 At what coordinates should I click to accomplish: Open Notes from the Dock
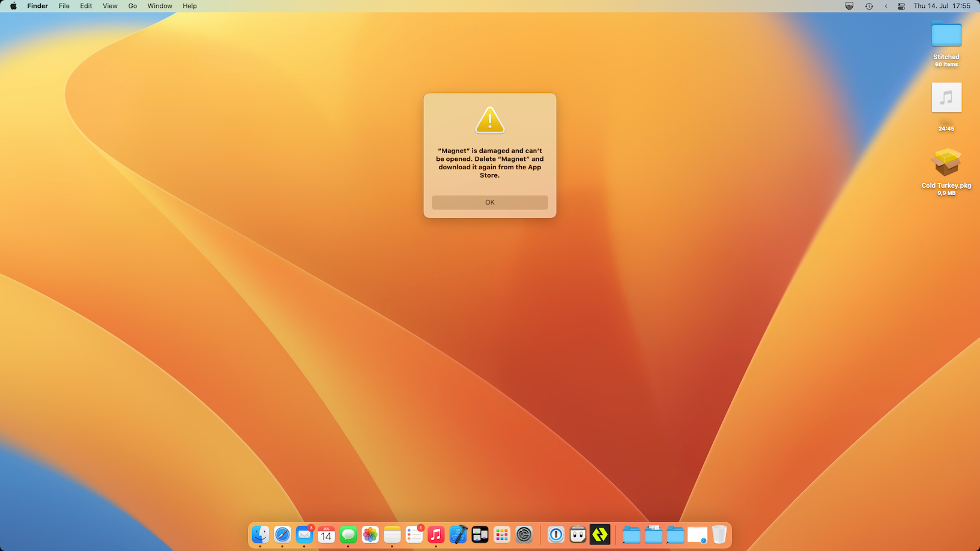click(x=392, y=534)
